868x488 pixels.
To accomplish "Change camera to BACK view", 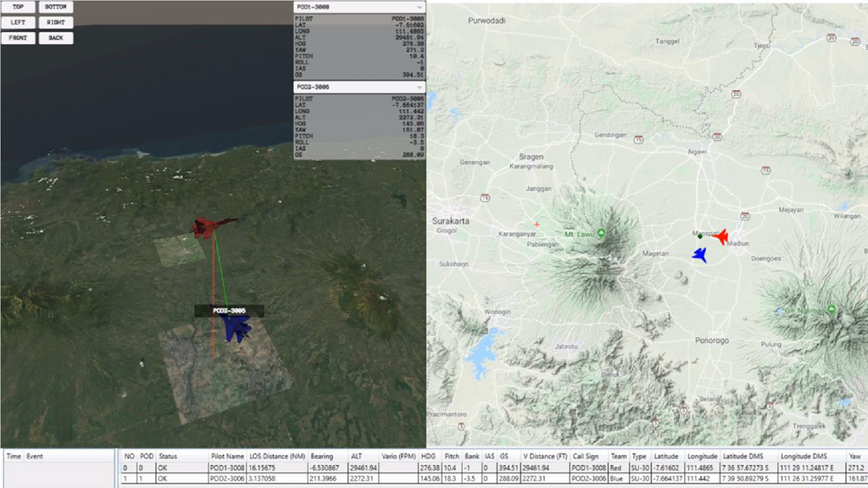I will tap(55, 38).
